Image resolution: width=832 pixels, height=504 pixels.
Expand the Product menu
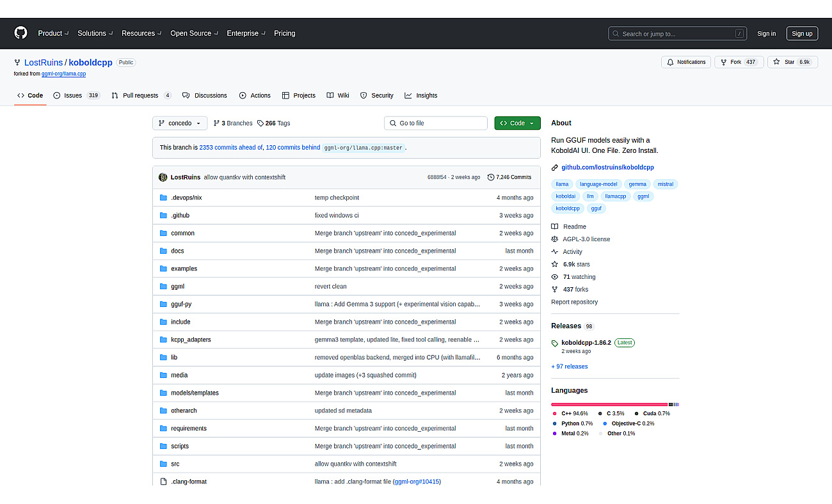(x=53, y=33)
